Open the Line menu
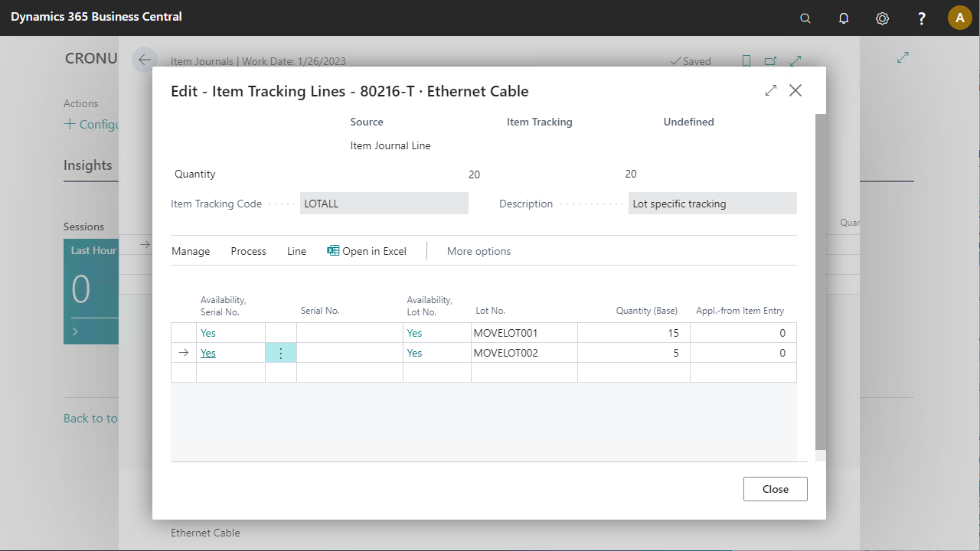Viewport: 980px width, 551px height. 296,251
